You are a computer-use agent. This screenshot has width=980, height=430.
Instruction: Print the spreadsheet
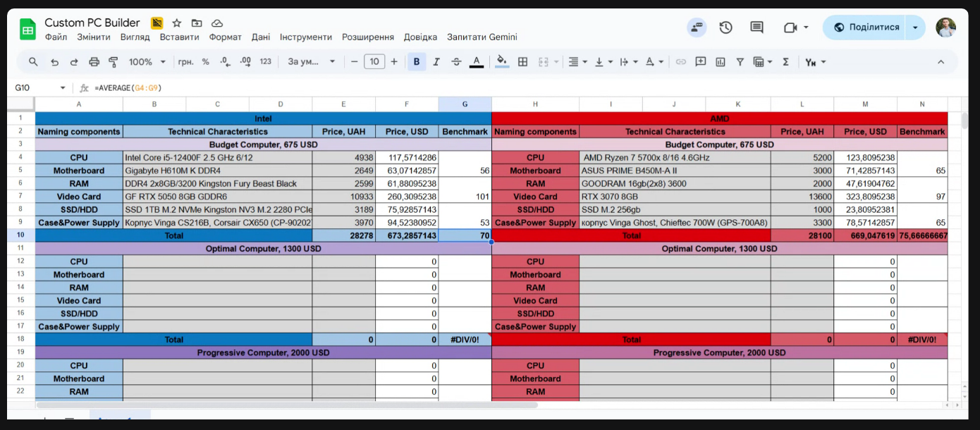pos(94,62)
